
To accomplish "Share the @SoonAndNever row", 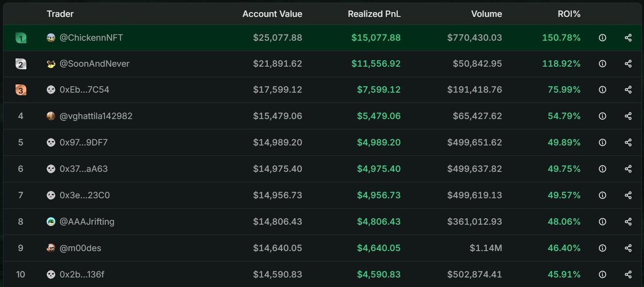I will (x=628, y=64).
